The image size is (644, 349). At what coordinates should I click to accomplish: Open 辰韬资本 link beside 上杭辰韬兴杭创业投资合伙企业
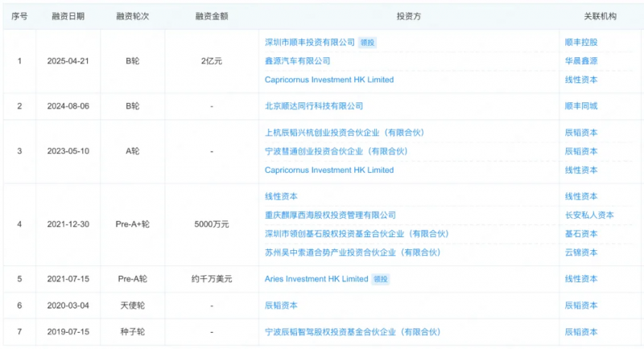[580, 133]
